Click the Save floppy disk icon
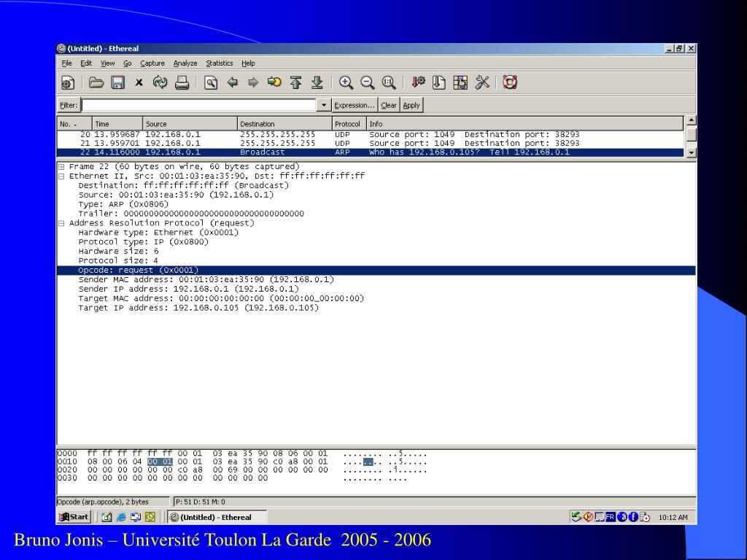Screen dimensions: 747x560 (117, 83)
